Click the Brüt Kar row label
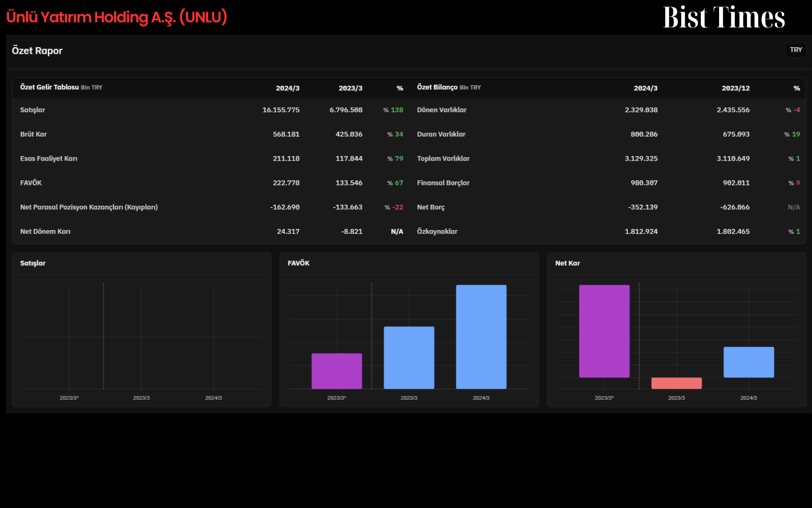The width and height of the screenshot is (812, 508). tap(33, 134)
